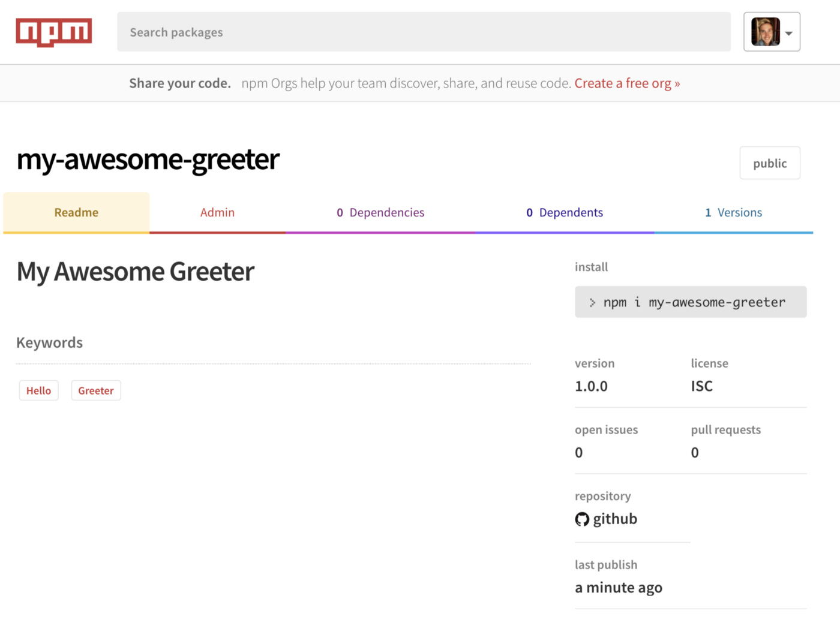Click the install command prompt chevron

[592, 303]
